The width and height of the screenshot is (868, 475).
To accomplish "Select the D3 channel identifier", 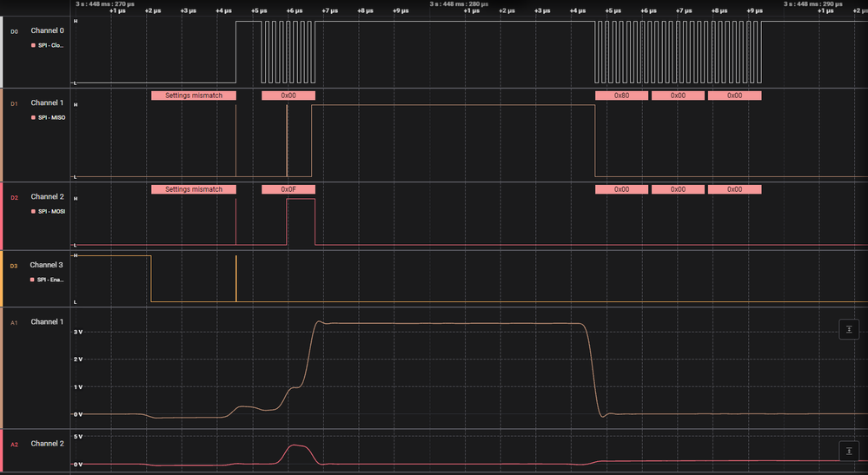I will [x=14, y=266].
